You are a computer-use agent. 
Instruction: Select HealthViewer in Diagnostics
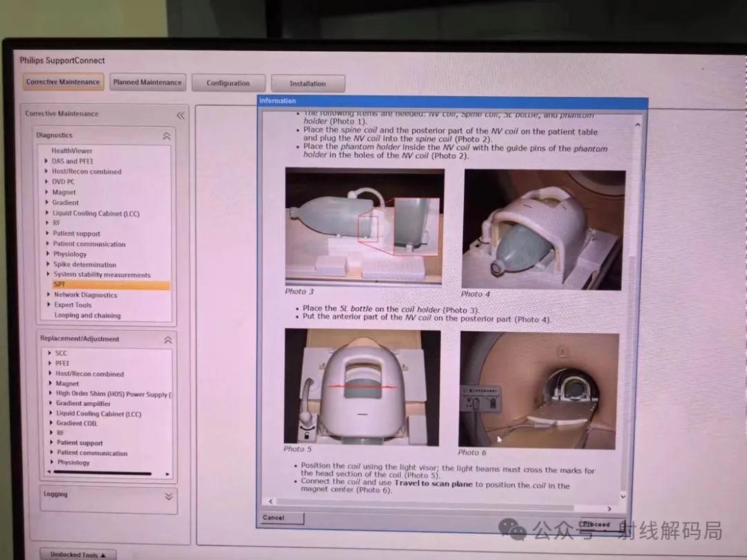coord(72,151)
